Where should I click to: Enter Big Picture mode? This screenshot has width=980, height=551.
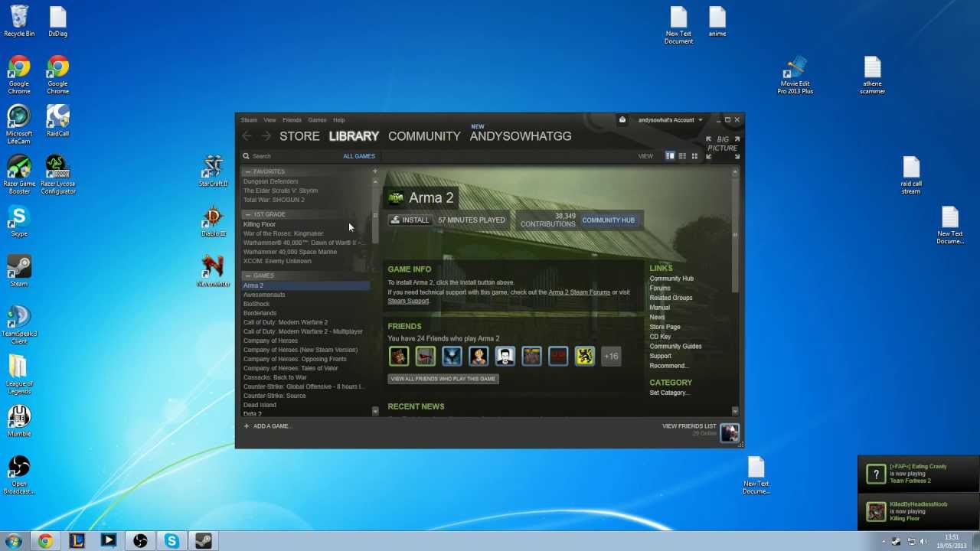point(723,147)
